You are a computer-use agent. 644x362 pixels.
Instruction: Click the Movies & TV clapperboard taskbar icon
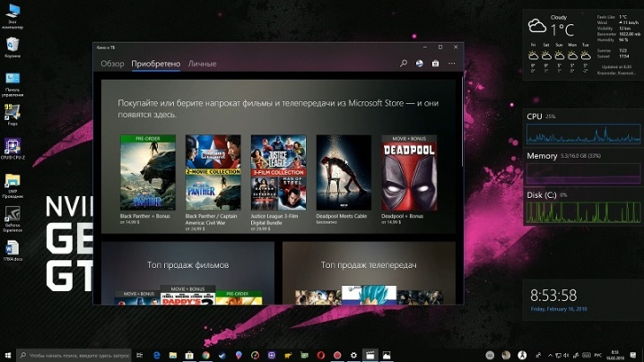click(x=370, y=355)
